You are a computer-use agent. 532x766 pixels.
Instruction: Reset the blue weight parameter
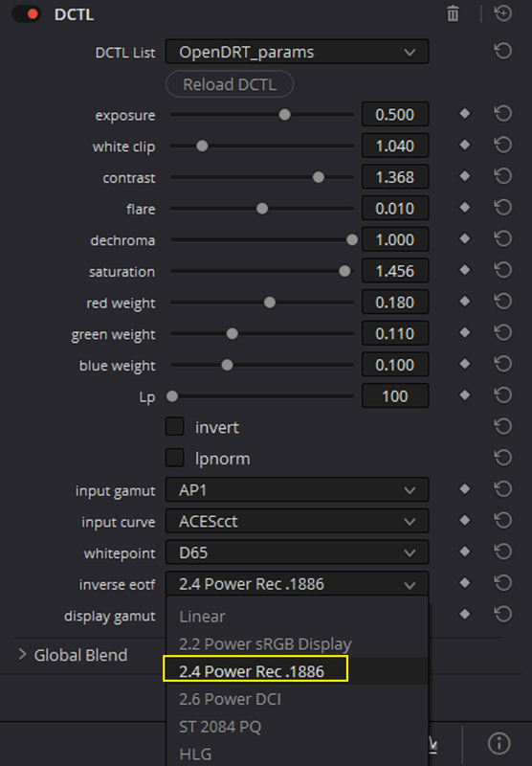pos(502,364)
